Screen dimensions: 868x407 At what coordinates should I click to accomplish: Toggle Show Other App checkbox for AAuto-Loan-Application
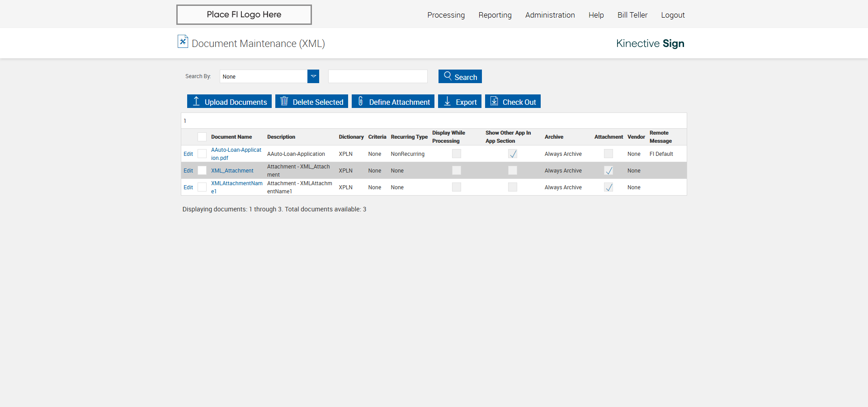tap(513, 154)
